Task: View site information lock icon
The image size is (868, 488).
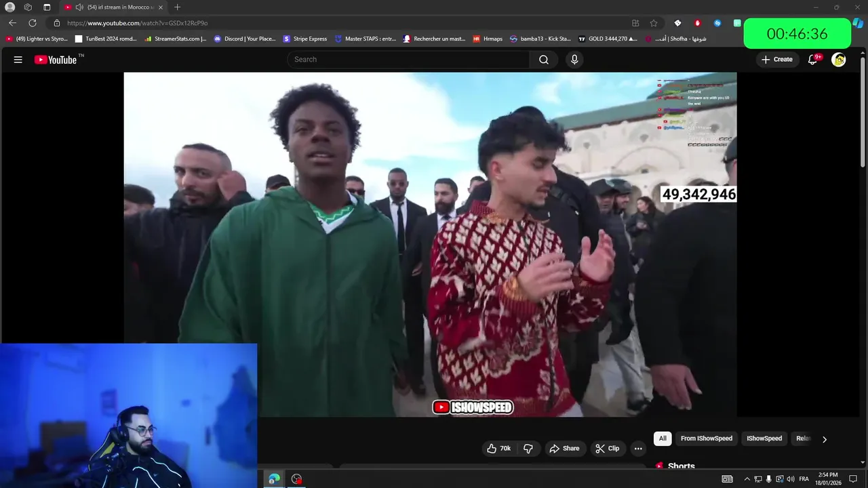Action: click(x=57, y=23)
